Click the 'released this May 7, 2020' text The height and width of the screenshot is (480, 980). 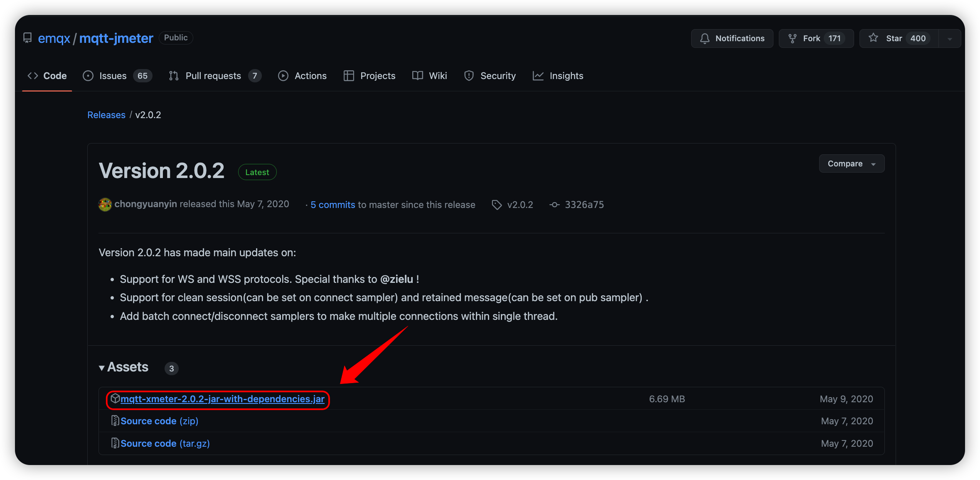pyautogui.click(x=234, y=204)
